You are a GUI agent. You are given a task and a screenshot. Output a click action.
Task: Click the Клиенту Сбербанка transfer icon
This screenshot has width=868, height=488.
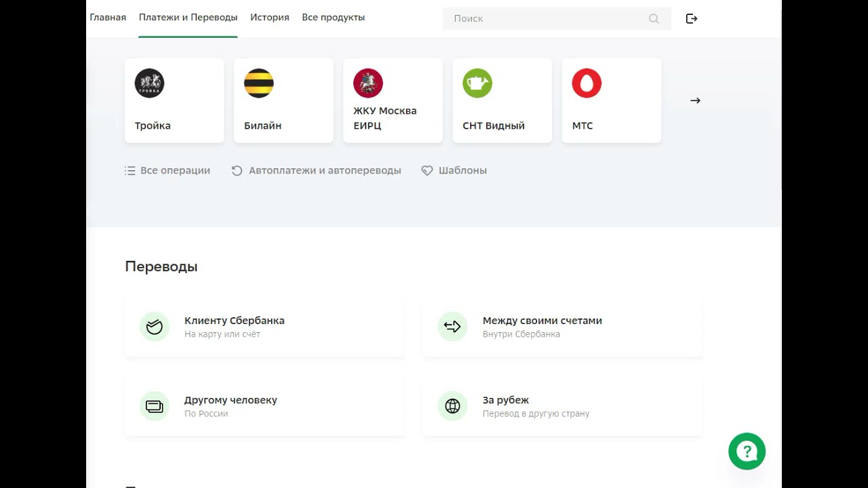click(x=155, y=327)
